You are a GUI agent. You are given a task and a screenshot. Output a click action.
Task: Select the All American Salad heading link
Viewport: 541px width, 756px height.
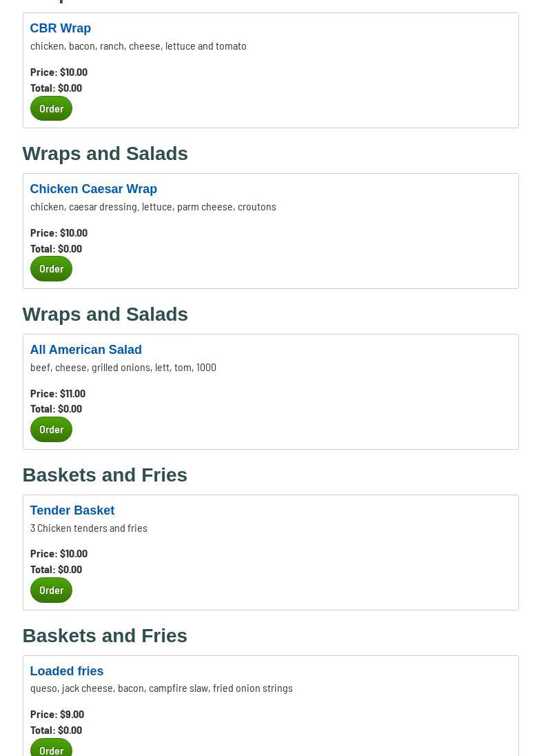pos(86,350)
